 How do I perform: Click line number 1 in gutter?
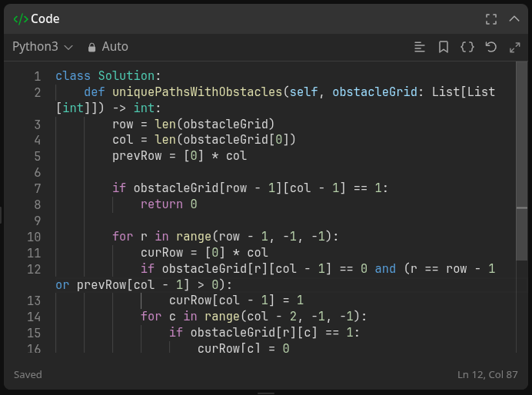click(38, 76)
